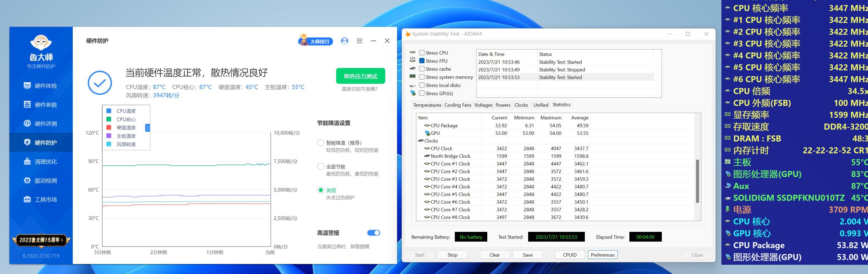This screenshot has width=868, height=274.
Task: Click the blue checkmark status circle
Action: click(100, 83)
